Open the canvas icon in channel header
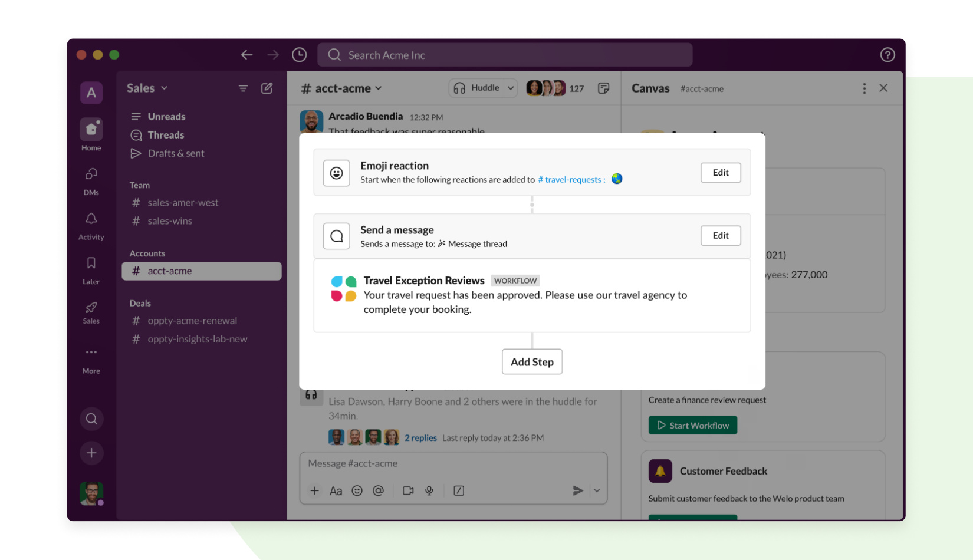 (x=604, y=88)
